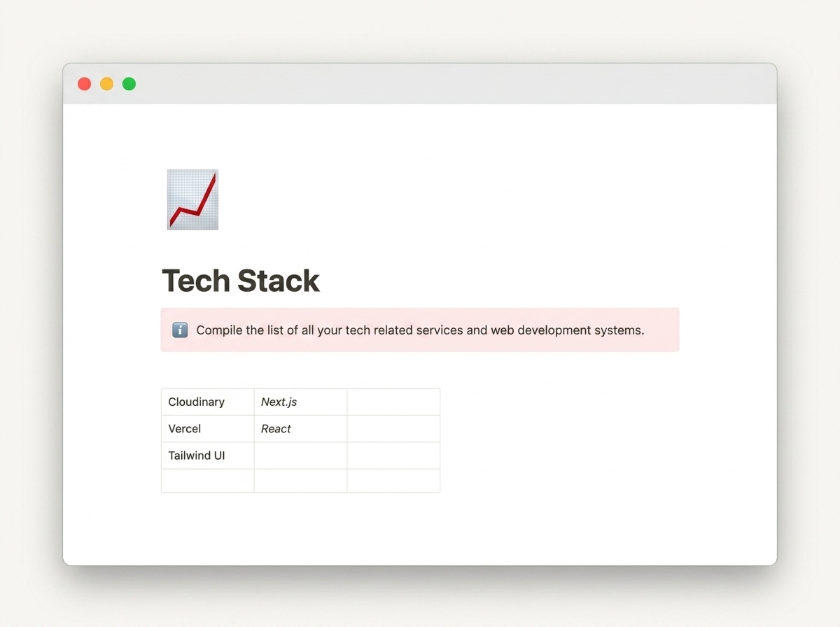Click the empty cell right of Tailwind UI
This screenshot has width=840, height=627.
point(300,455)
